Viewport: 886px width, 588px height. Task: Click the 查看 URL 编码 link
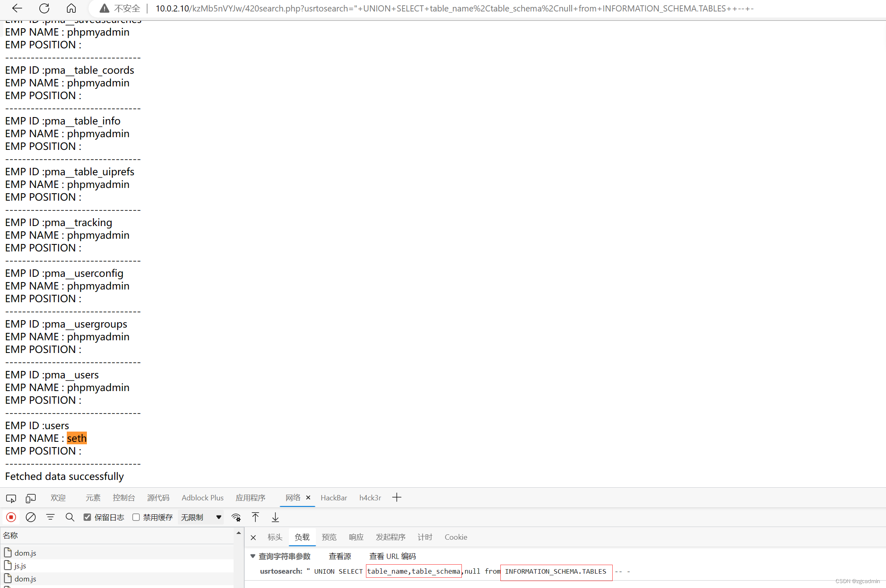pos(392,556)
